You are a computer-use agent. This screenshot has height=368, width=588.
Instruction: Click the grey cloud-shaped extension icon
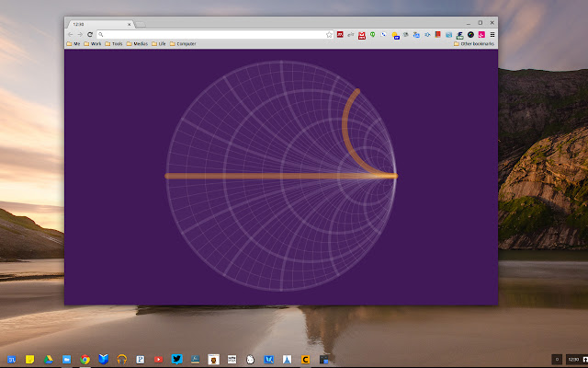tap(406, 35)
